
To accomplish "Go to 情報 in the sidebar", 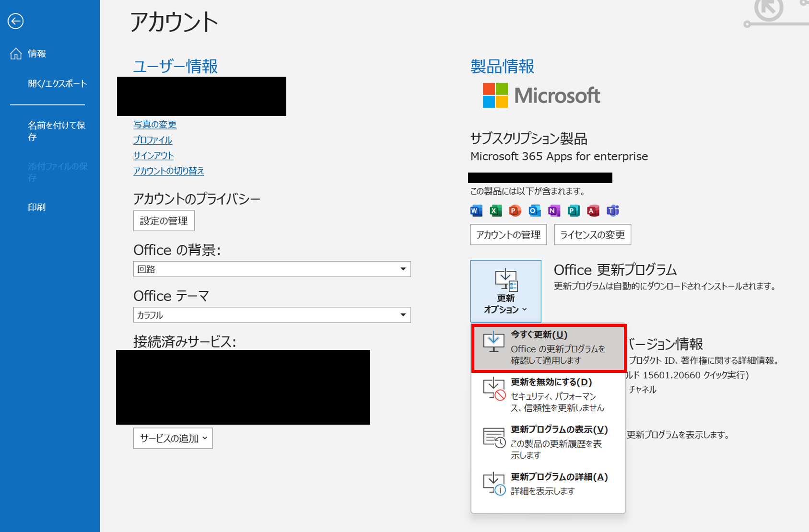I will (37, 54).
